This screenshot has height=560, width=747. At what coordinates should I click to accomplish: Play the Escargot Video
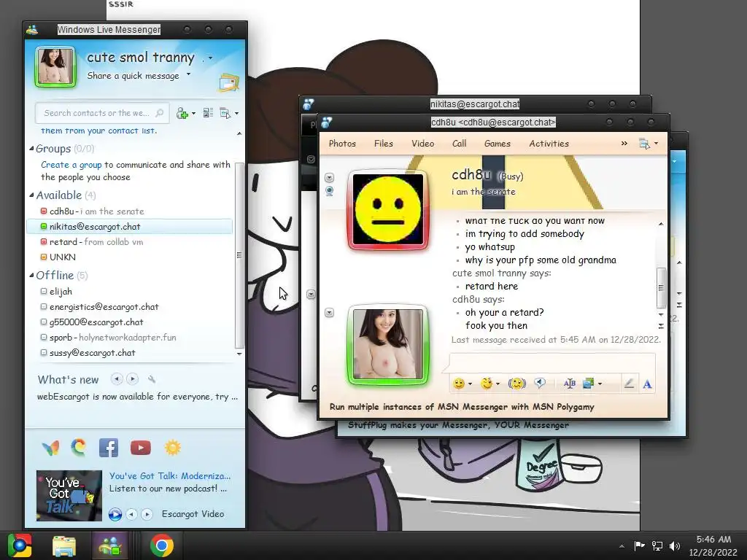tap(115, 514)
